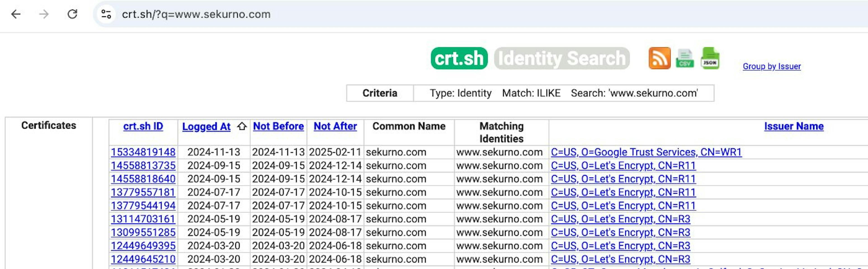Sort by Logged At column header
The width and height of the screenshot is (868, 269).
pos(206,126)
